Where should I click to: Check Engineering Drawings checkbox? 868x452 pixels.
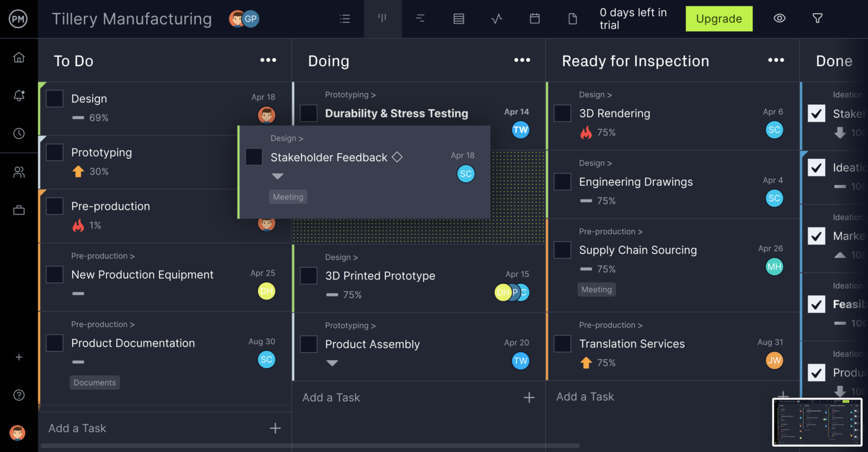[562, 182]
